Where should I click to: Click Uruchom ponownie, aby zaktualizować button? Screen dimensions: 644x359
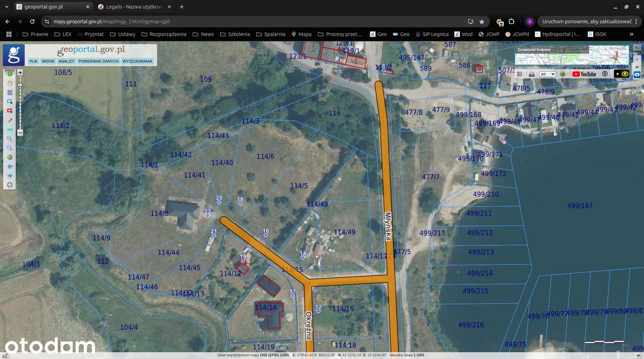click(x=590, y=22)
